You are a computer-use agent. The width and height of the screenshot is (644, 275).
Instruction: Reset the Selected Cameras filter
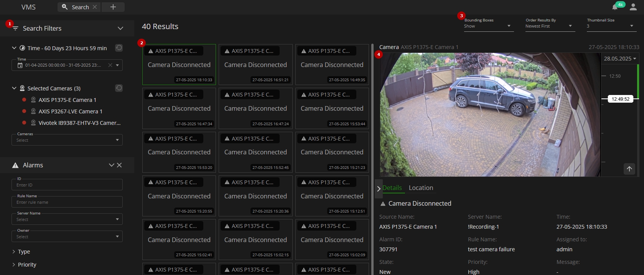[119, 88]
